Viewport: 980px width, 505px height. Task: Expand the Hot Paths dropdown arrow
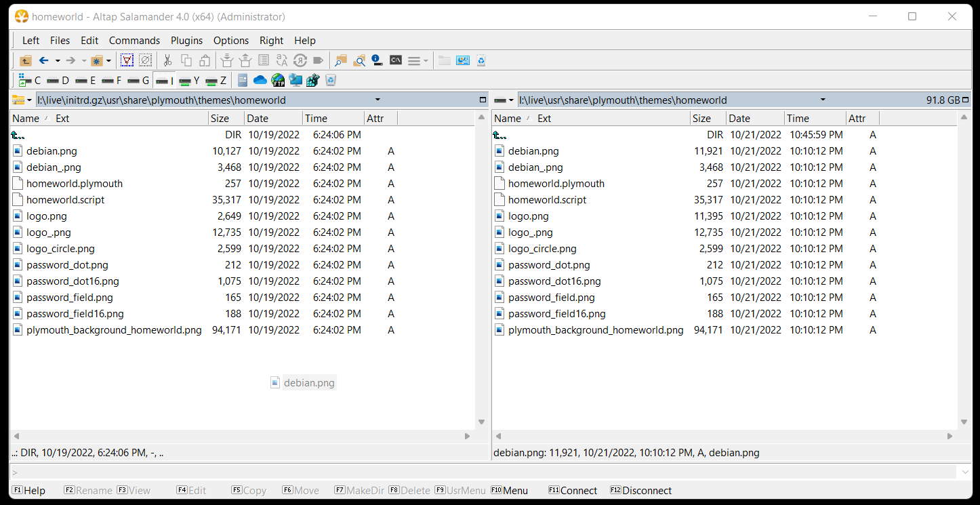pos(108,60)
